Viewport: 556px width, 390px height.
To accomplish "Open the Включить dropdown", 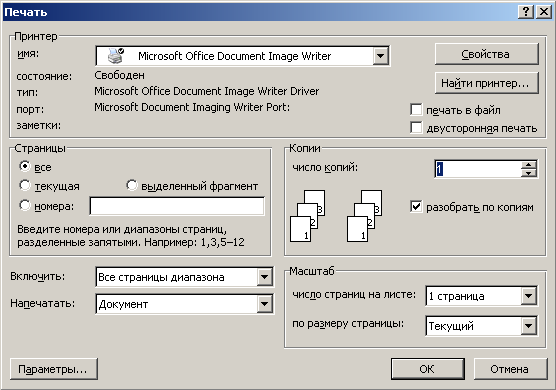I will tap(265, 277).
